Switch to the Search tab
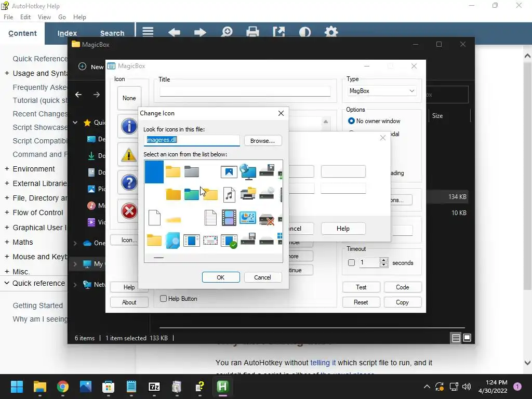 [112, 33]
